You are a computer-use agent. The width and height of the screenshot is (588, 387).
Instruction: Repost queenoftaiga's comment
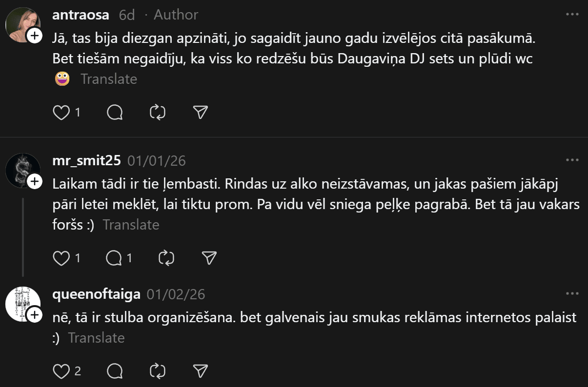pos(158,371)
